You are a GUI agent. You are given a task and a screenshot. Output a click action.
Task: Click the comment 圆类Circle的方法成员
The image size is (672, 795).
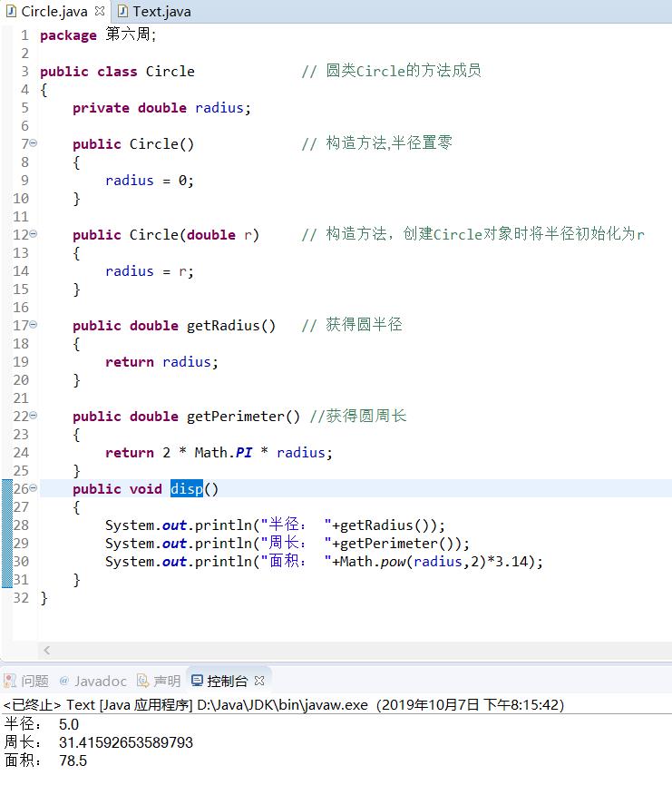(392, 71)
